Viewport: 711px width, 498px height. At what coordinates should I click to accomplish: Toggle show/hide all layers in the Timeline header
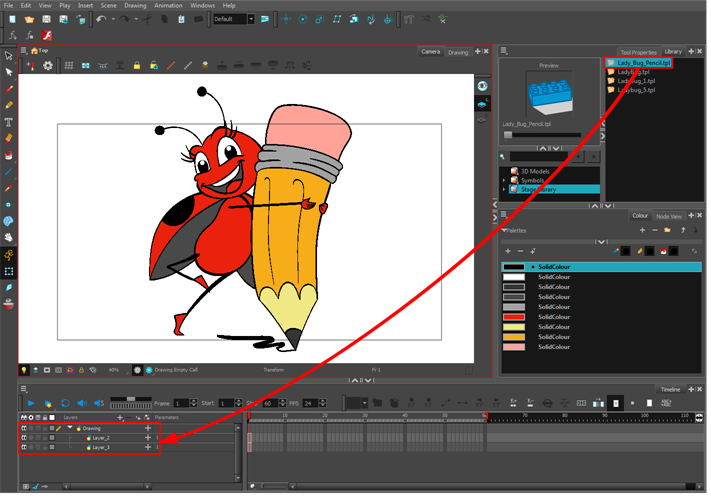(x=24, y=417)
